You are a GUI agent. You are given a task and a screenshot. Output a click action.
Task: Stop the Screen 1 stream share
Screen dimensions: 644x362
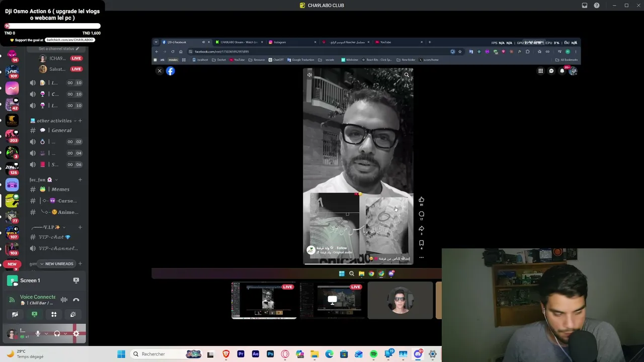76,280
